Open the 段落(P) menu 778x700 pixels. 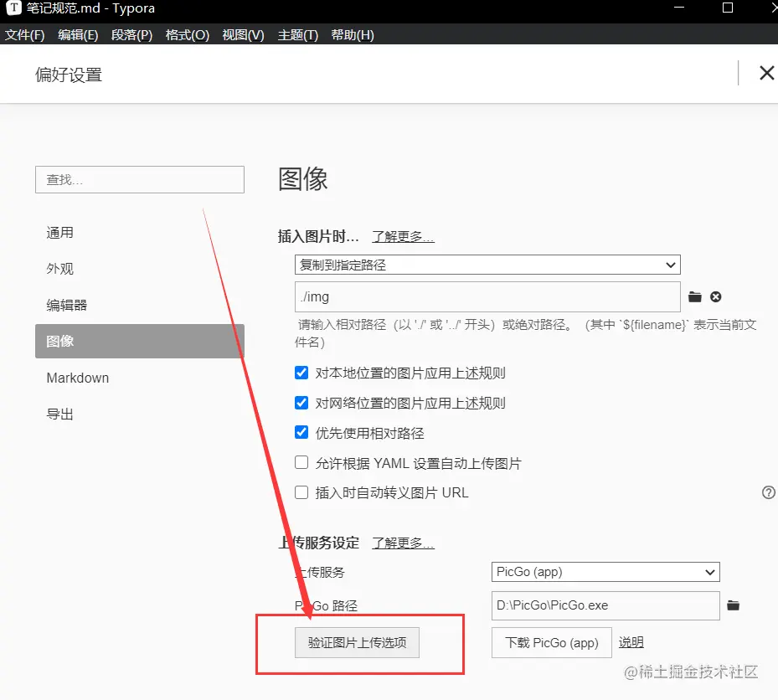point(131,34)
